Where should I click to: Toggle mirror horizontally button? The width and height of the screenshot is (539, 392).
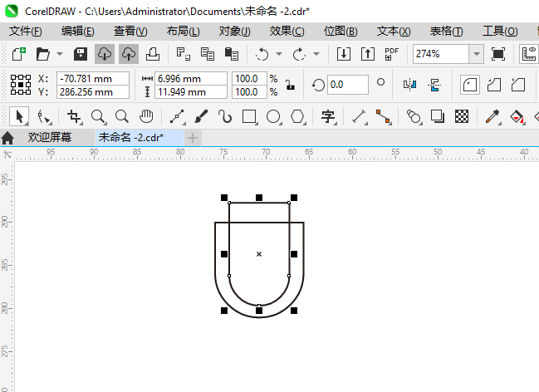[409, 85]
